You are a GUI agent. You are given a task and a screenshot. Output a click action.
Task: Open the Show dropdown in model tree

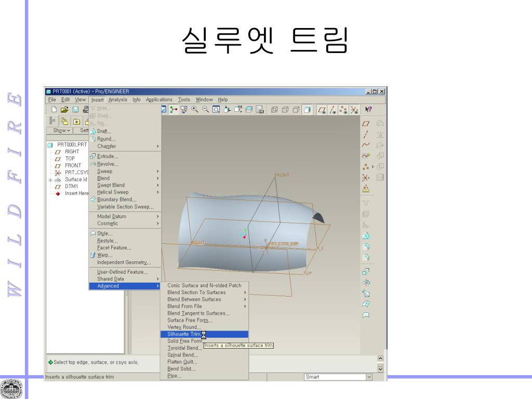(61, 130)
